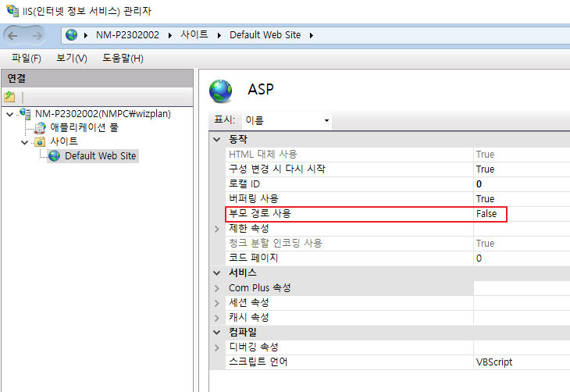Click True value of 구성 변경 시 다시 시작
Viewport: 570px width, 392px height.
[486, 169]
